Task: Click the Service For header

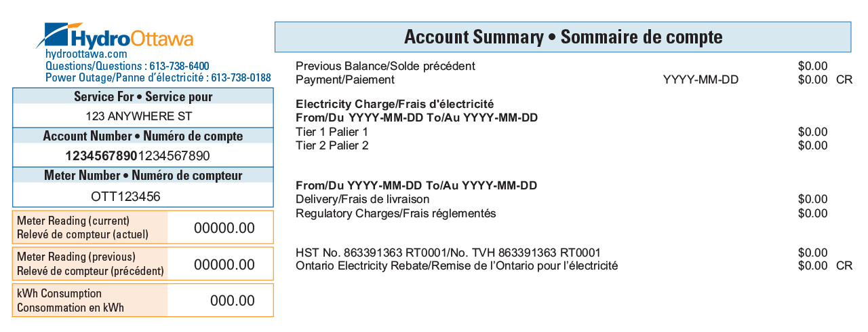Action: 143,96
